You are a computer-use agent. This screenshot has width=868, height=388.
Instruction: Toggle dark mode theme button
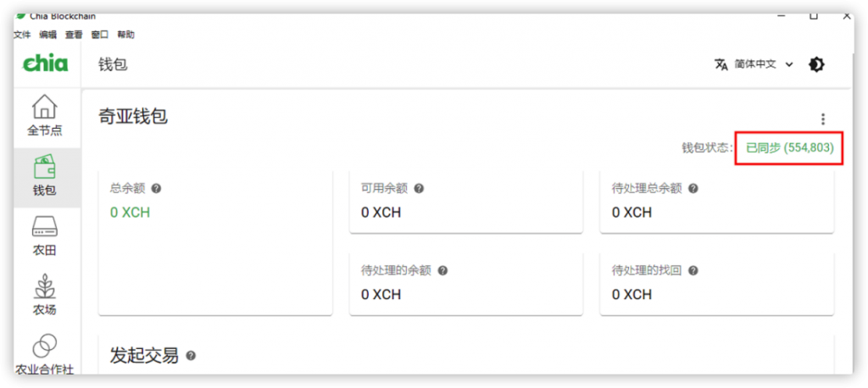point(816,64)
